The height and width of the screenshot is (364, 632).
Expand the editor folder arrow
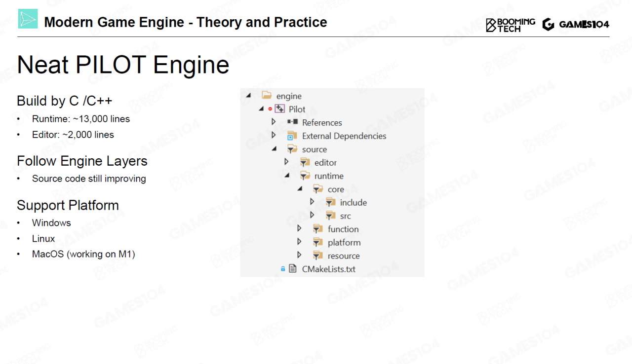[286, 162]
